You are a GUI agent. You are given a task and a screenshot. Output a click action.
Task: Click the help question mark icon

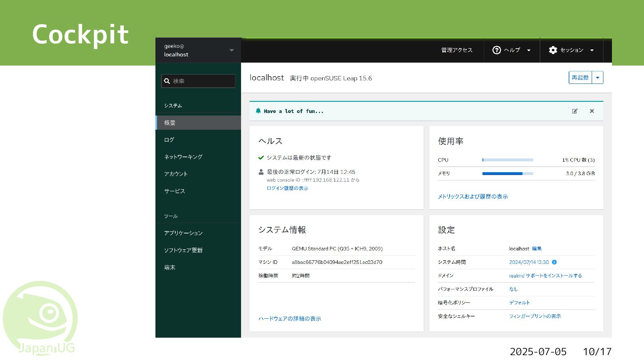pyautogui.click(x=496, y=50)
